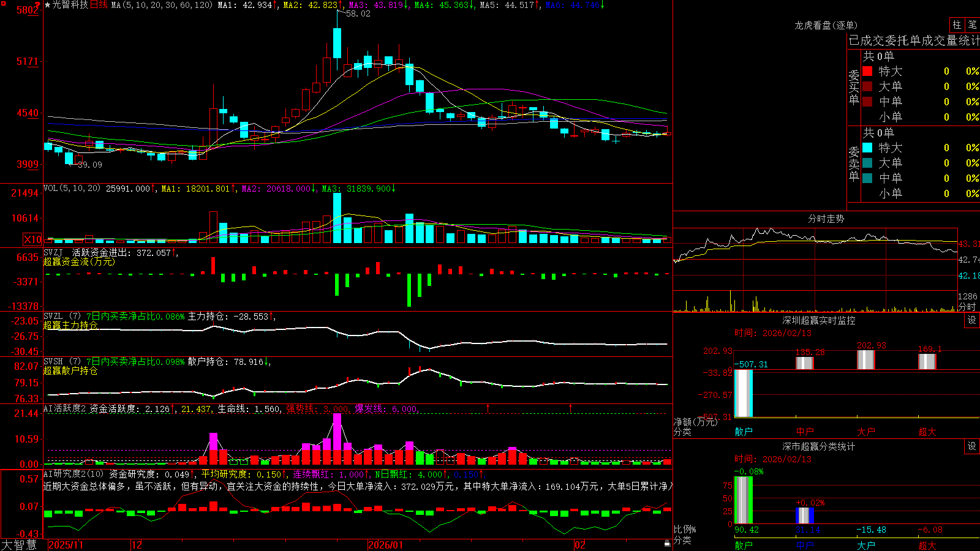
Task: Click the X10 volume multiplier box
Action: click(x=32, y=239)
